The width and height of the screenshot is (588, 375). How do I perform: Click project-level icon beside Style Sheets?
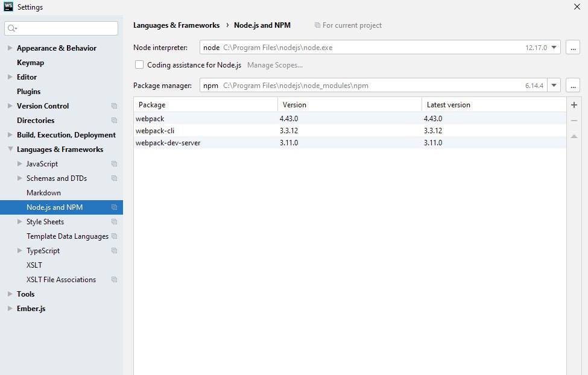click(x=115, y=222)
